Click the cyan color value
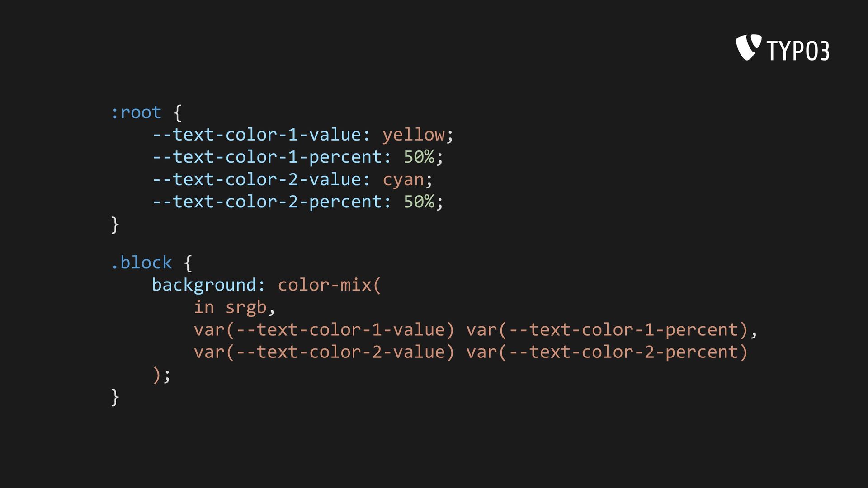Image resolution: width=868 pixels, height=488 pixels. (x=403, y=180)
